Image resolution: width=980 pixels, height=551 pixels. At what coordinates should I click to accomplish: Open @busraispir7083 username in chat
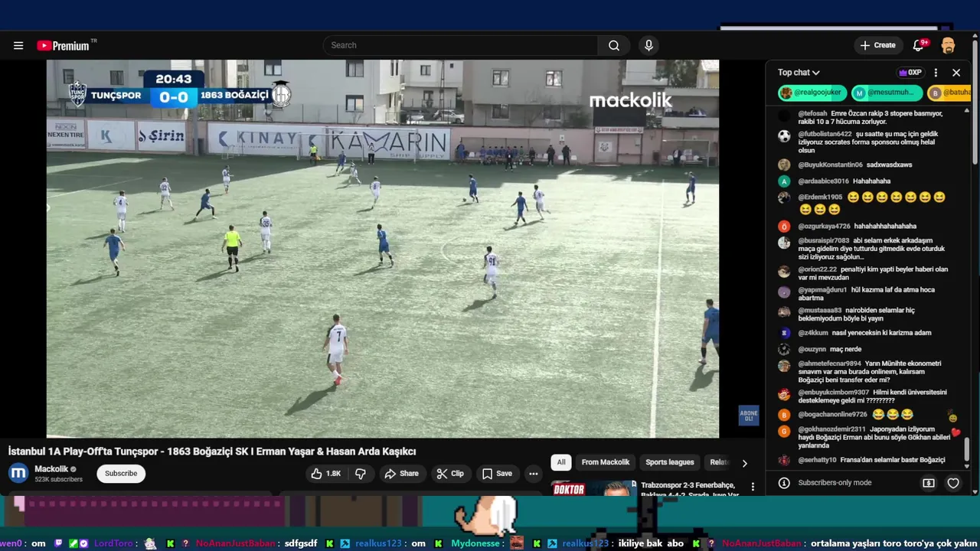coord(823,240)
